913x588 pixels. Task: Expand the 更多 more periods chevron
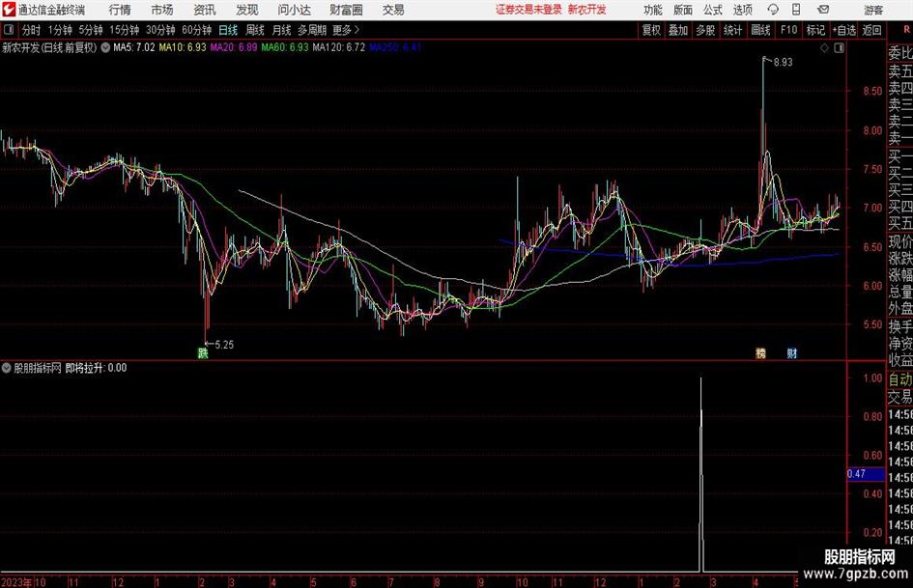coord(347,30)
